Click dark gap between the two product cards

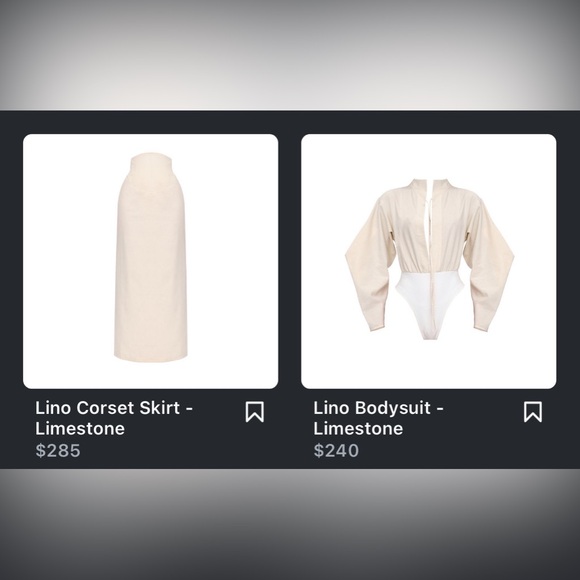290,261
